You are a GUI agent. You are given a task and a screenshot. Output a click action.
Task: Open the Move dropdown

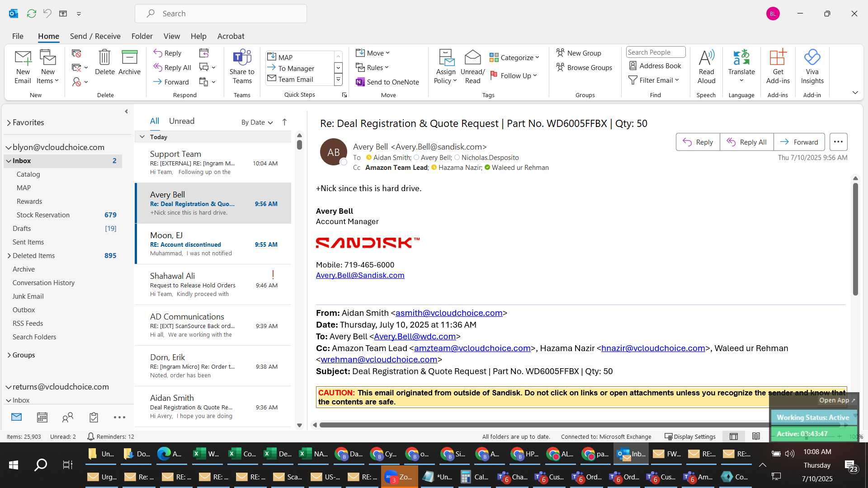pyautogui.click(x=373, y=53)
